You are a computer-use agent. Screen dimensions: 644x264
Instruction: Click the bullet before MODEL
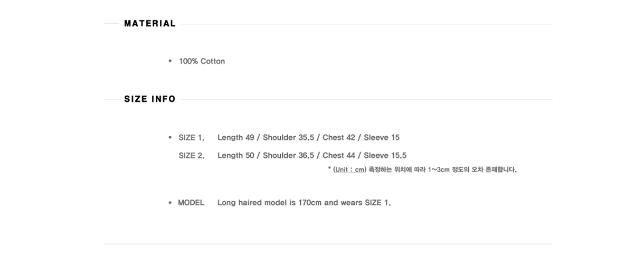pos(170,203)
